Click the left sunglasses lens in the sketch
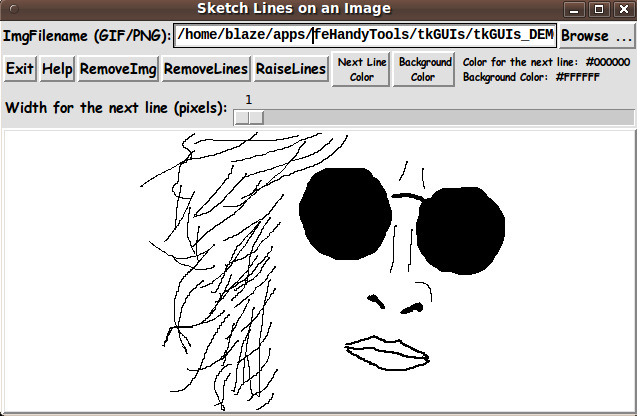This screenshot has height=416, width=637. [345, 214]
